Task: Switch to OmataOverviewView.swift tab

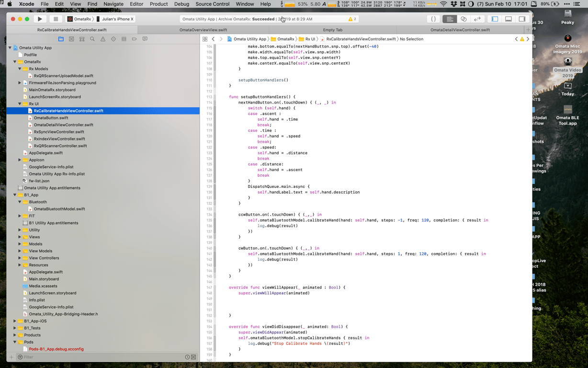Action: [203, 30]
